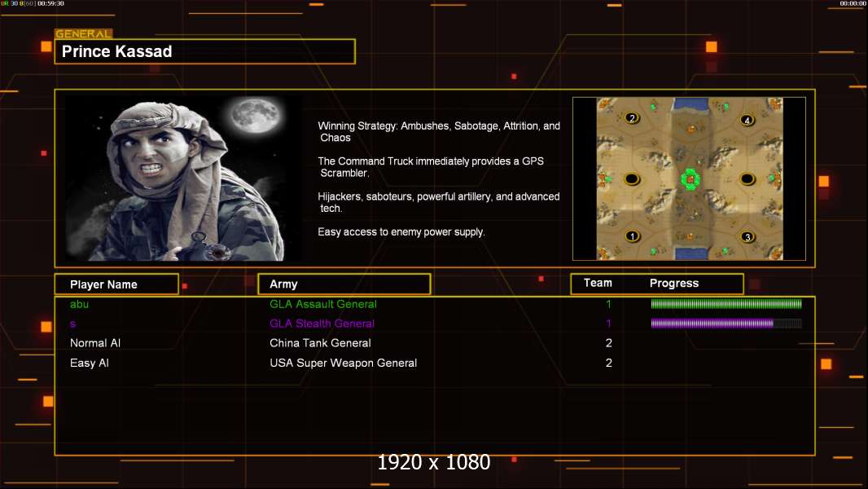Click the Prince Kassad general name box

(205, 51)
